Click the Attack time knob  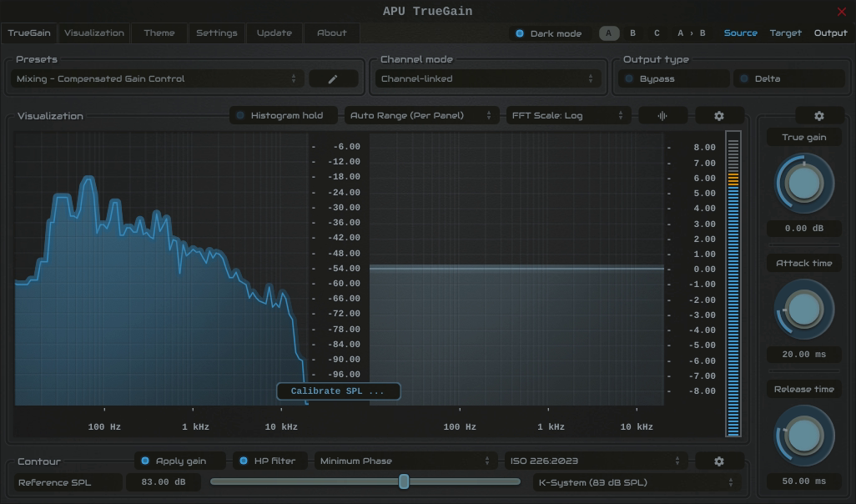click(803, 310)
